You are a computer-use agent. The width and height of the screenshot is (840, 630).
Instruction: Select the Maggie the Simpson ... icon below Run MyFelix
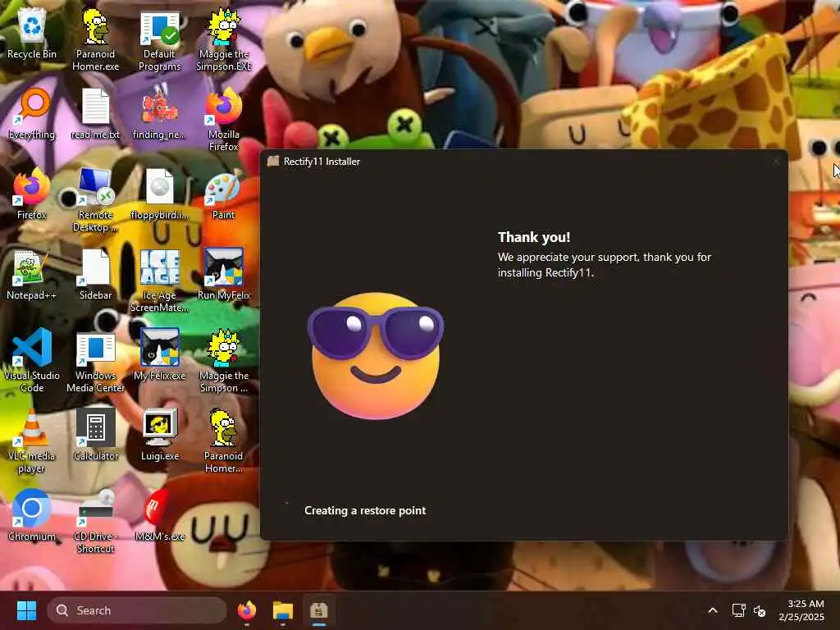[223, 361]
